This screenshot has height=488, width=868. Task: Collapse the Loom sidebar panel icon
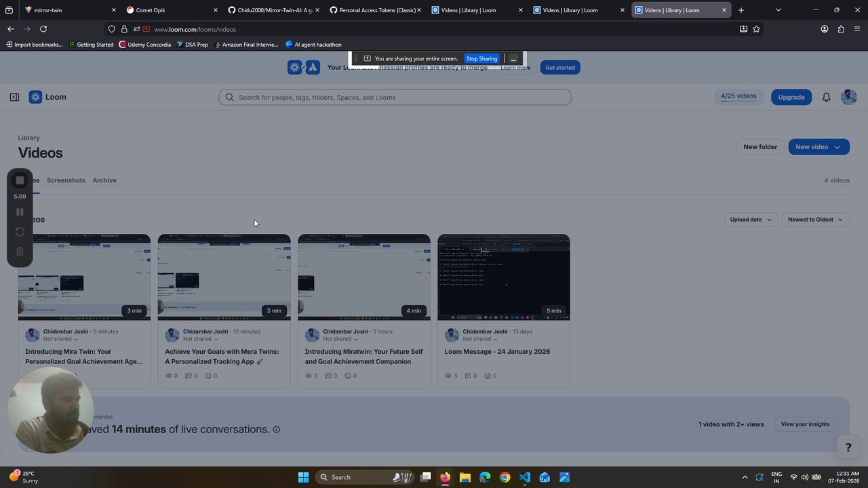[14, 97]
